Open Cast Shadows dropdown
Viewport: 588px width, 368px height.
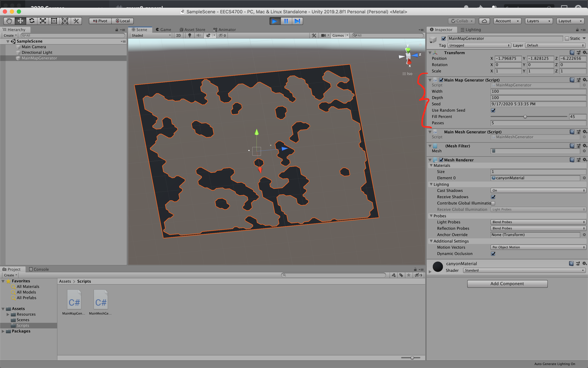pyautogui.click(x=538, y=191)
